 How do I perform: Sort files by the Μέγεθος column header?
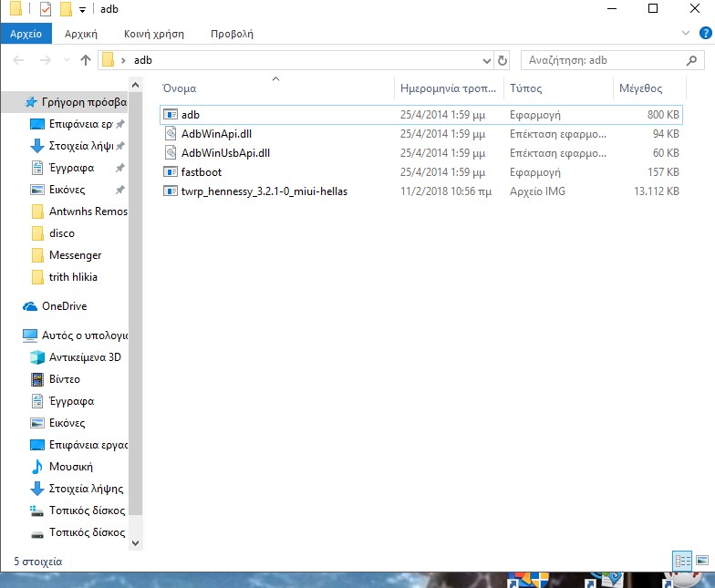[640, 88]
